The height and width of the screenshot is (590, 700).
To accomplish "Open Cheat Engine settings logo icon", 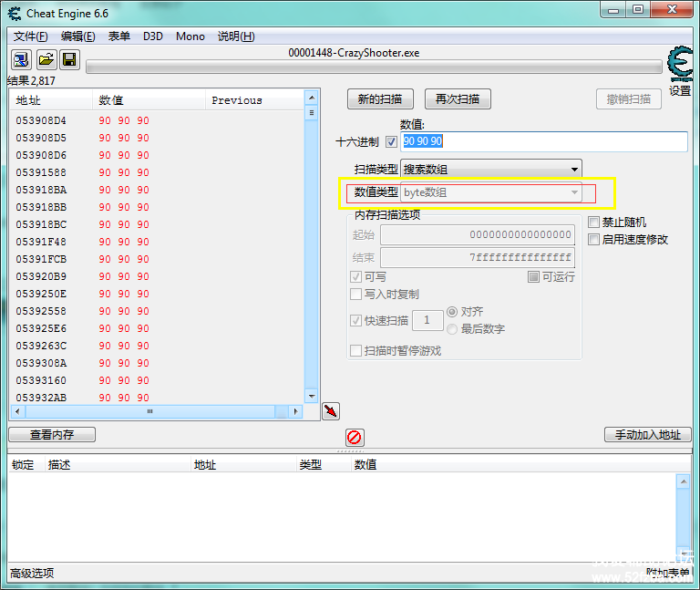I will tap(680, 66).
